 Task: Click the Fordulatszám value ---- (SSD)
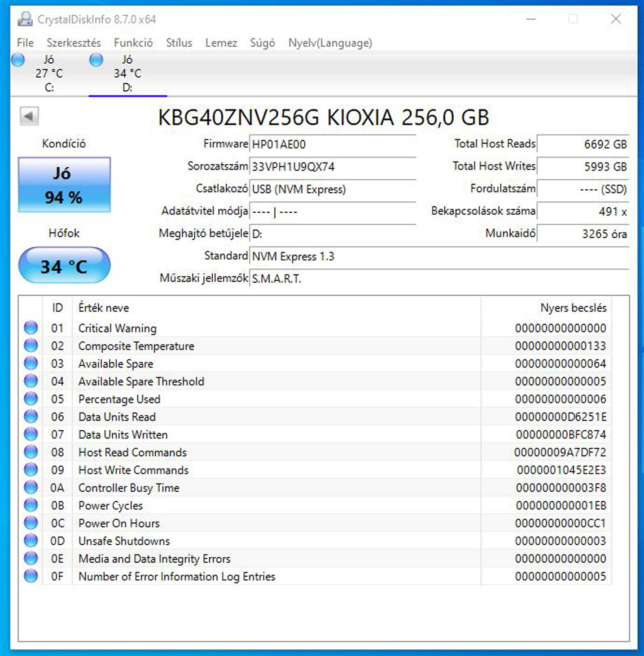click(x=583, y=189)
